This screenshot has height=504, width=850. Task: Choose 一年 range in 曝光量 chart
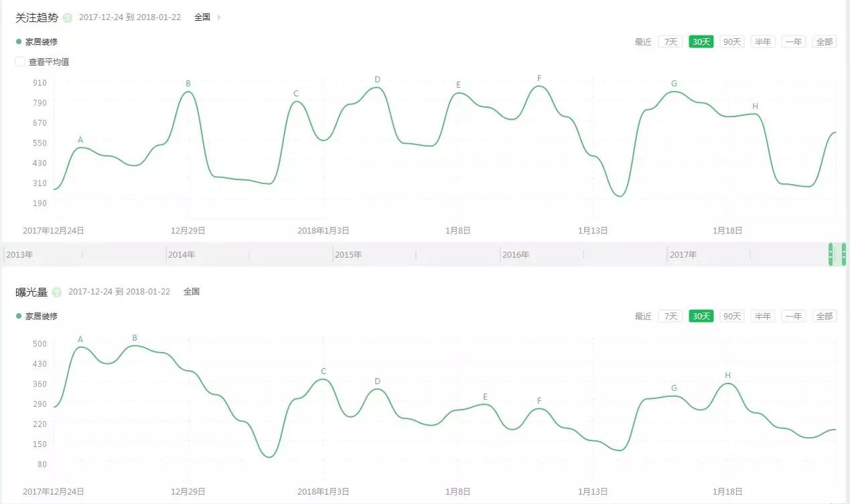coord(794,316)
